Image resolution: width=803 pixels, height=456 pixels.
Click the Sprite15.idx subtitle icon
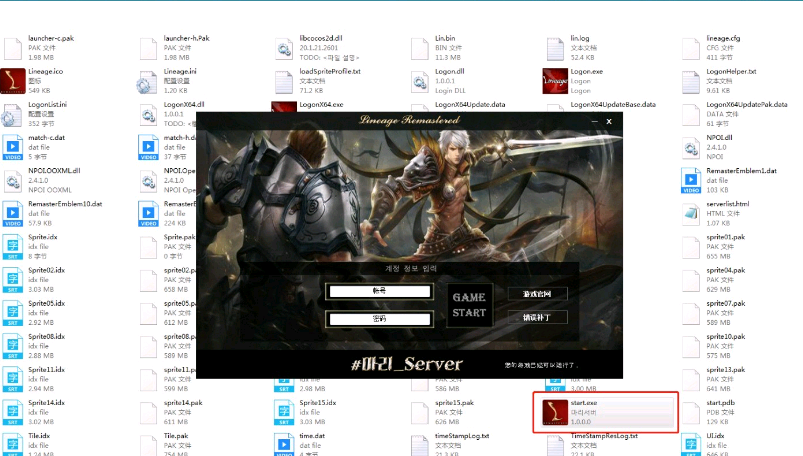284,413
